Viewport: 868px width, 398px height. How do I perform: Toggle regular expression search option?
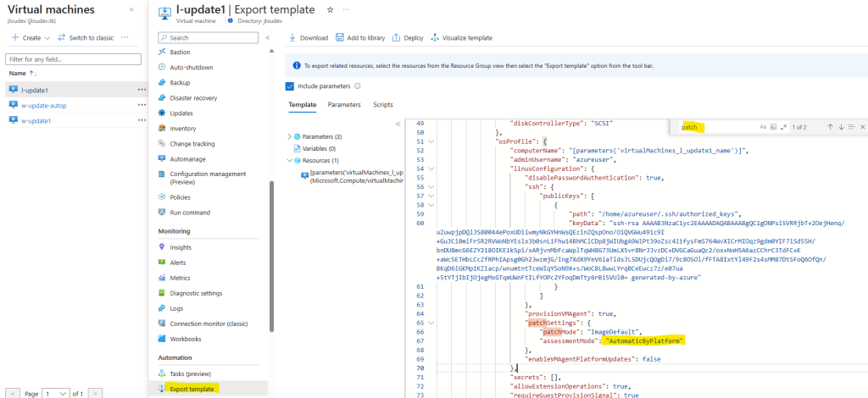(x=783, y=127)
